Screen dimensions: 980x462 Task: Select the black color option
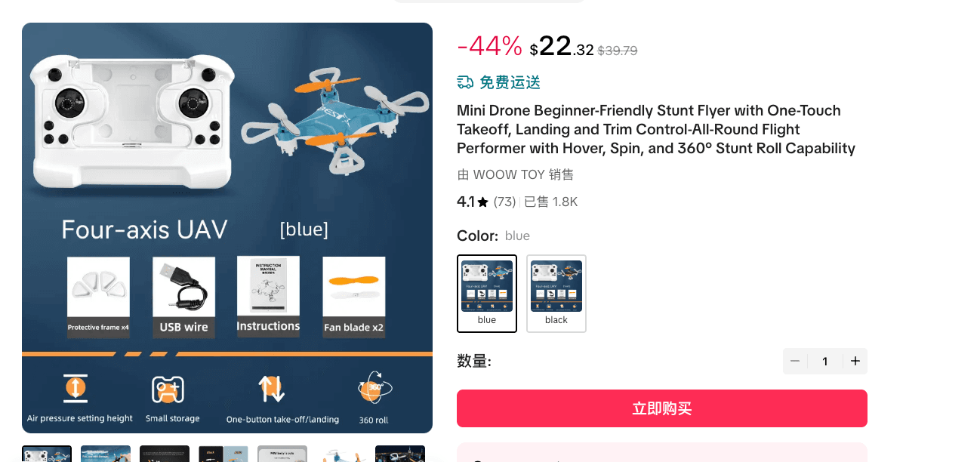click(x=556, y=293)
